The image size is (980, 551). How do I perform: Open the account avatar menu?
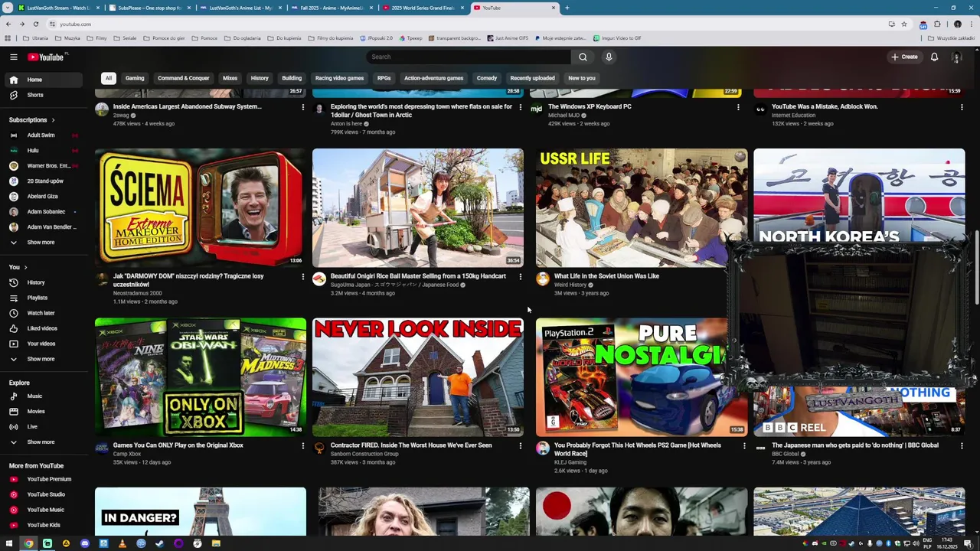point(956,57)
